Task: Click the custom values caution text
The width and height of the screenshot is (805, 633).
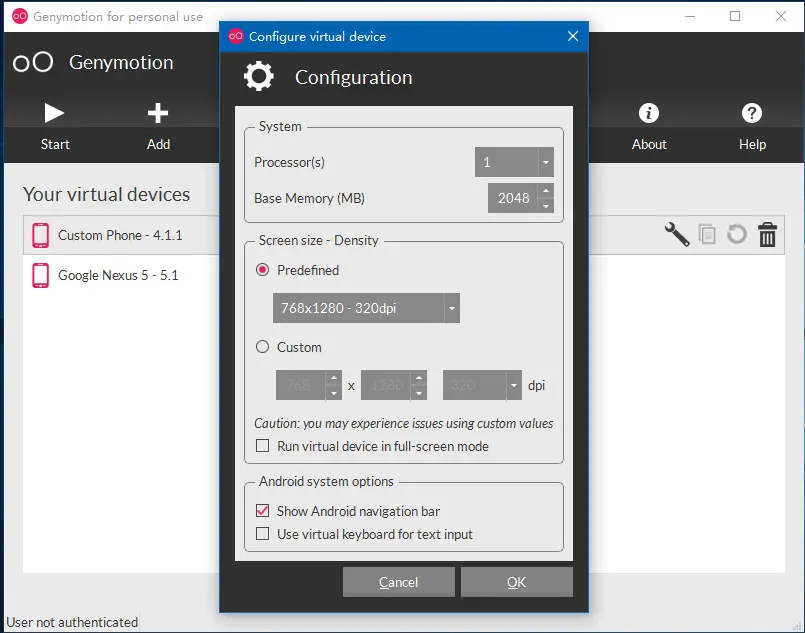Action: [404, 424]
